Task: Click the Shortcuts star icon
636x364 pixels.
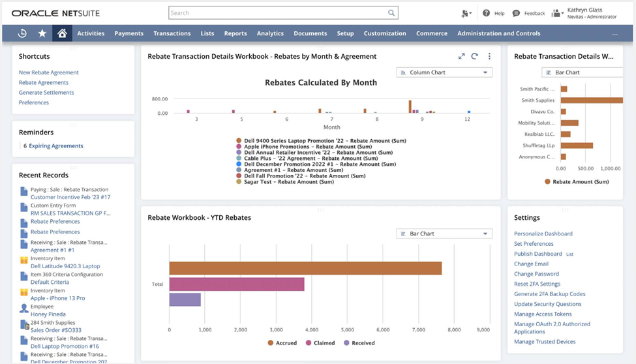Action: (42, 33)
